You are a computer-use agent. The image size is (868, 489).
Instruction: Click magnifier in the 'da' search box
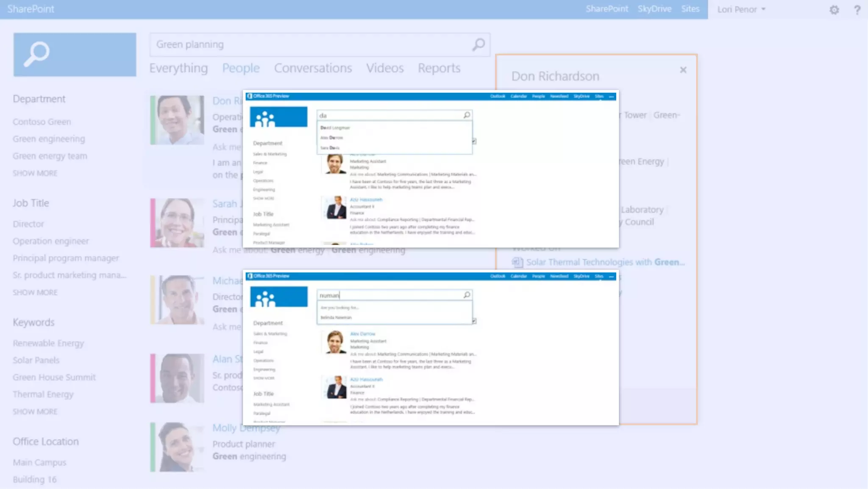tap(467, 115)
